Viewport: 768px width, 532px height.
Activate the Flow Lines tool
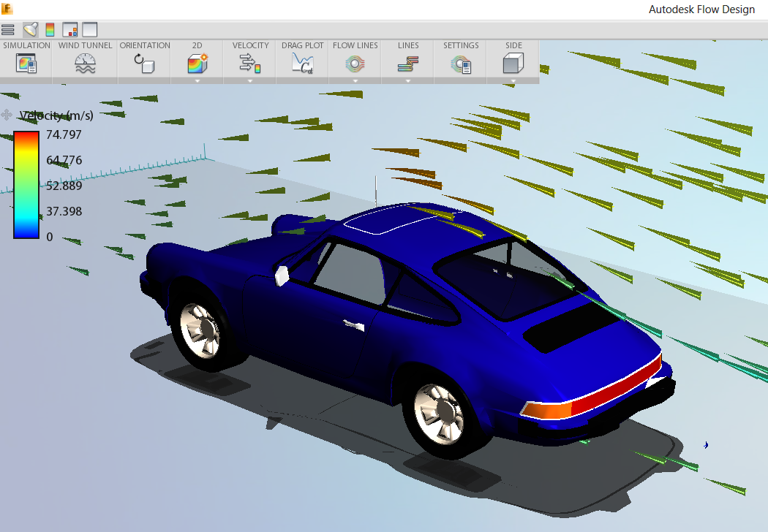pyautogui.click(x=355, y=64)
